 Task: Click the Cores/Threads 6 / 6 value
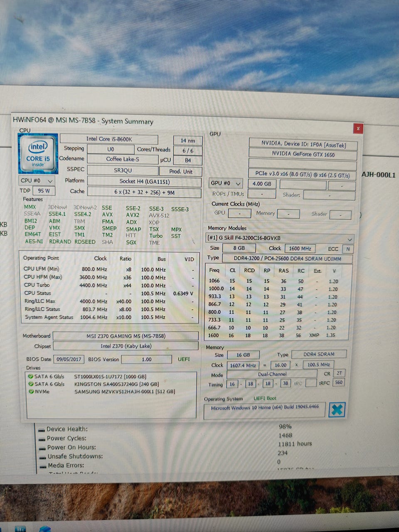(188, 151)
